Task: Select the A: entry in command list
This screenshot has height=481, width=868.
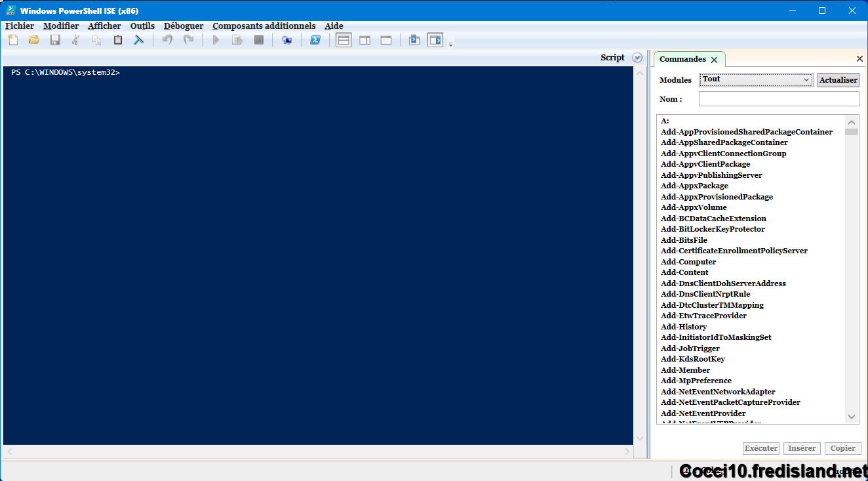Action: 665,121
